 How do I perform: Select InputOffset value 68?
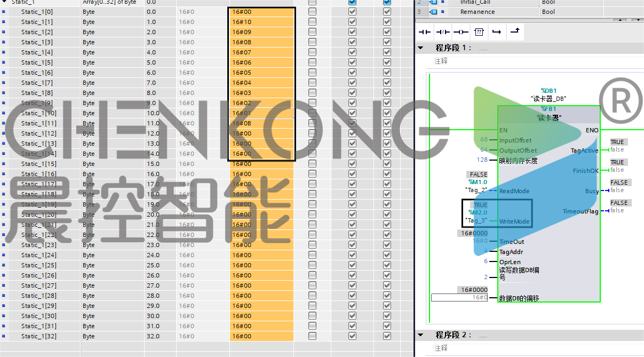(x=484, y=140)
